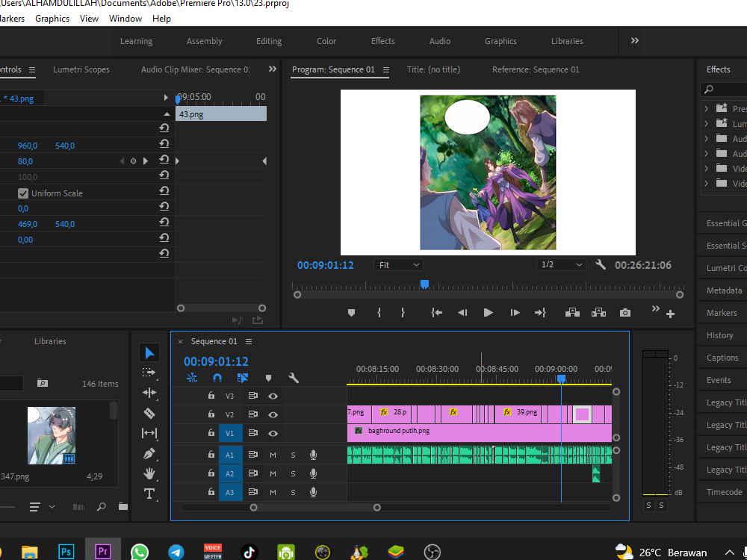Viewport: 747px width, 560px height.
Task: Add marker in Program Monitor
Action: pos(352,313)
